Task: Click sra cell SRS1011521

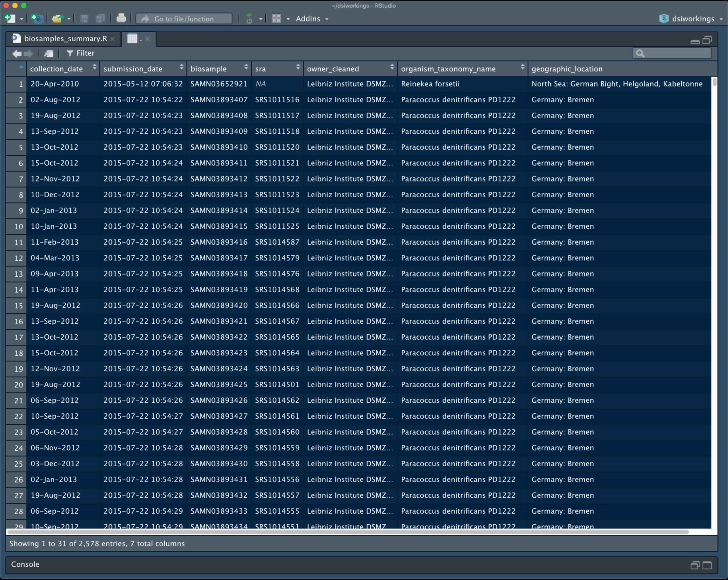Action: tap(277, 163)
